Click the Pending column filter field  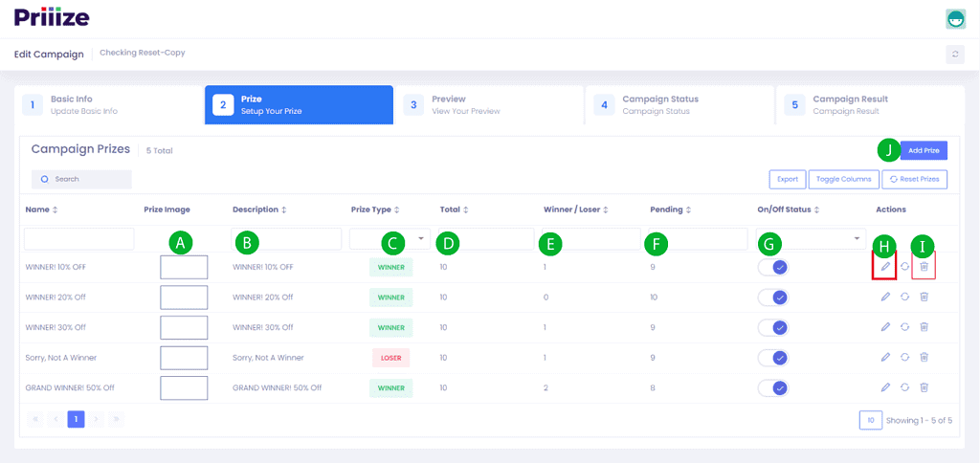pos(698,239)
